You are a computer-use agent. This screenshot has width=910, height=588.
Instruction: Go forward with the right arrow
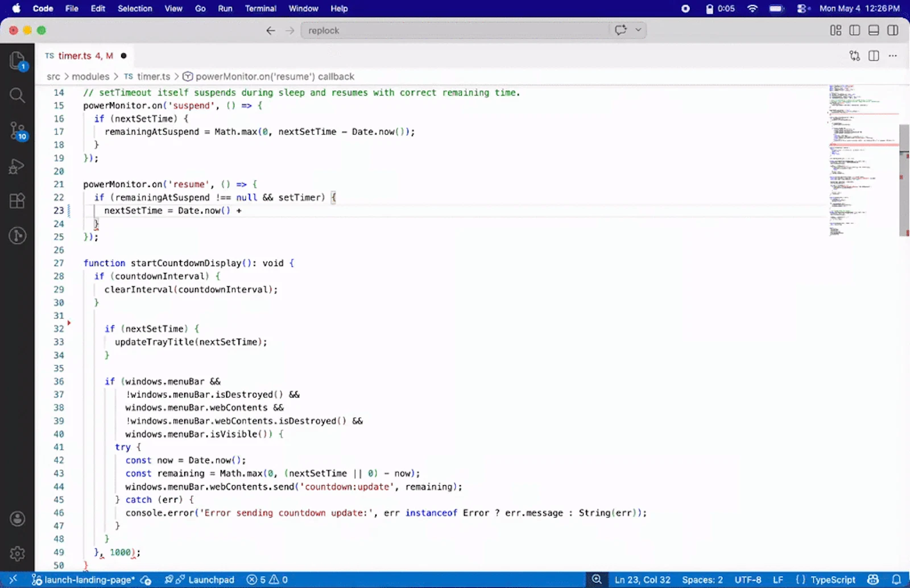point(290,31)
